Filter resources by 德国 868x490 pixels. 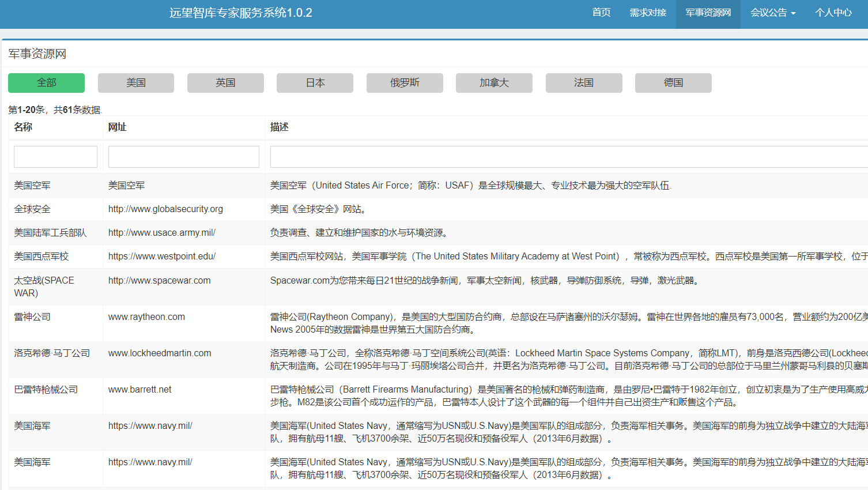point(673,83)
